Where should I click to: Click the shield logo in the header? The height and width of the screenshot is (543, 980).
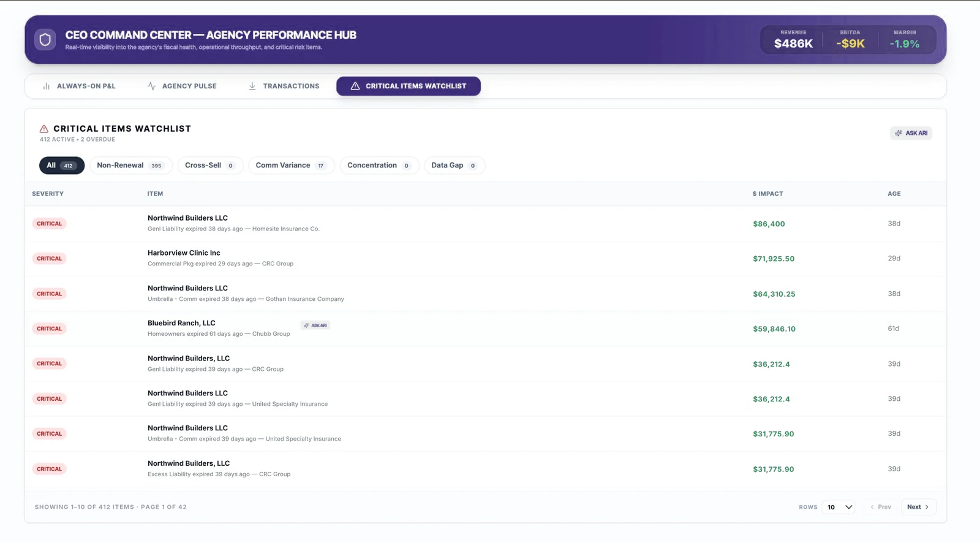(x=45, y=40)
